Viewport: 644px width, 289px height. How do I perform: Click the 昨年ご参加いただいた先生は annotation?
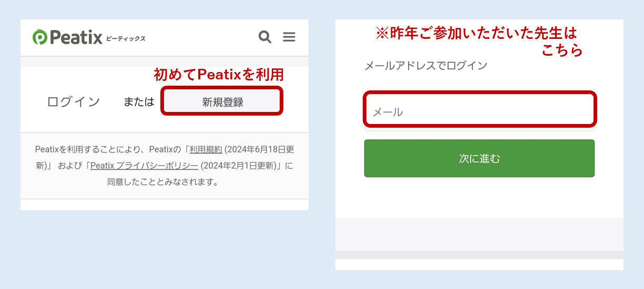tap(476, 34)
